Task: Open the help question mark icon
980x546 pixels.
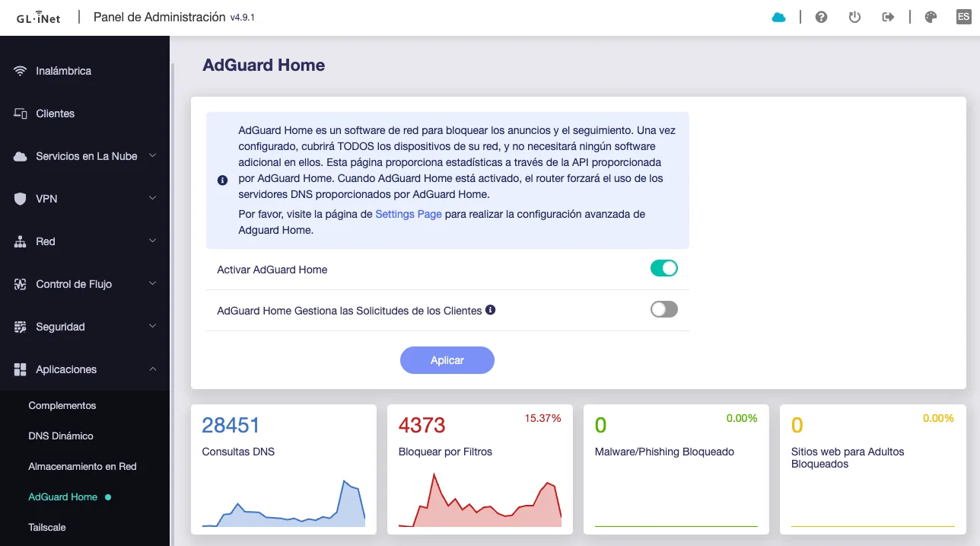Action: coord(821,18)
